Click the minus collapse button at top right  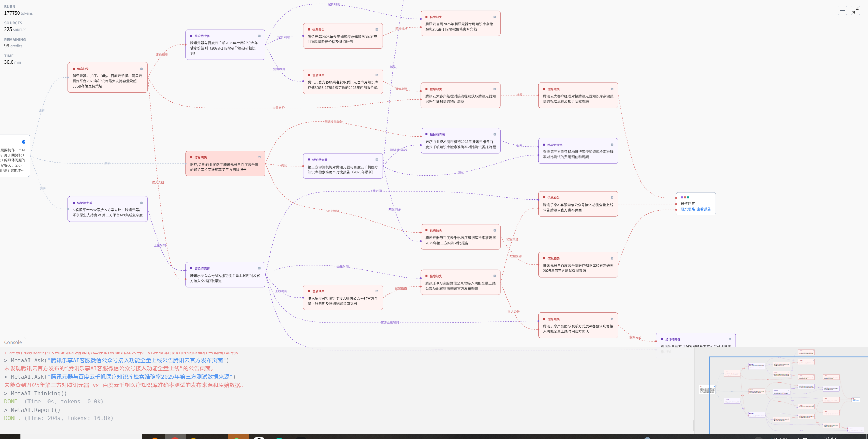tap(842, 11)
